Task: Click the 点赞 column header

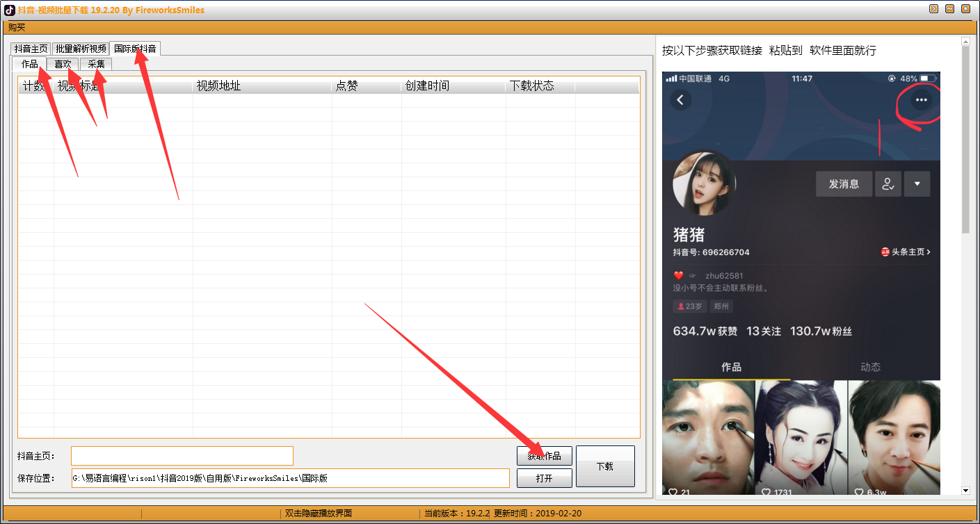Action: click(x=367, y=85)
